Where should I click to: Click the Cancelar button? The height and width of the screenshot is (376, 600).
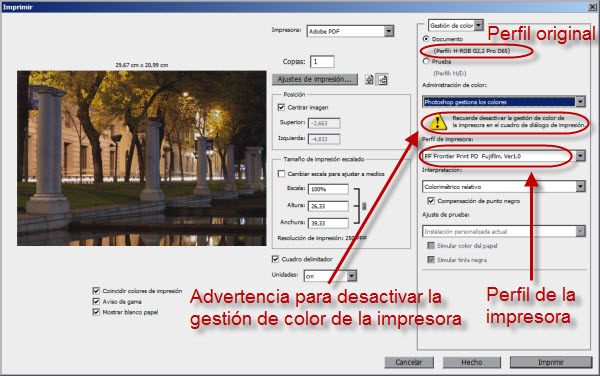(x=409, y=362)
